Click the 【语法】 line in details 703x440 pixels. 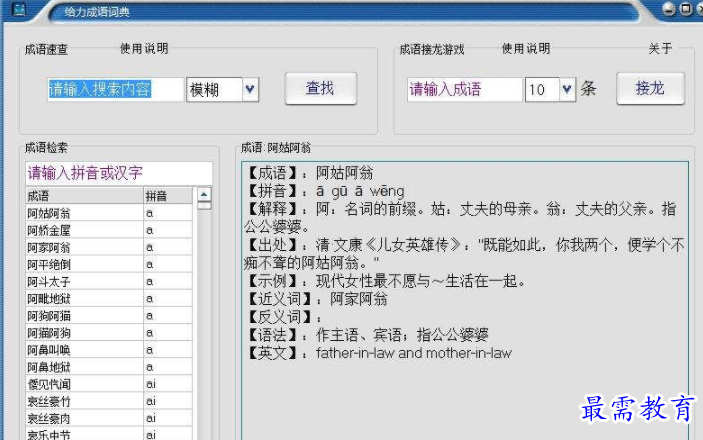click(367, 335)
